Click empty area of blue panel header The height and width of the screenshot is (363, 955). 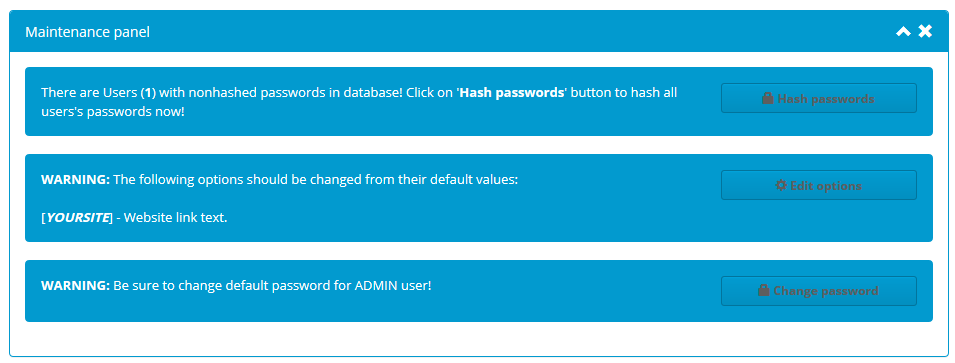coord(518,32)
